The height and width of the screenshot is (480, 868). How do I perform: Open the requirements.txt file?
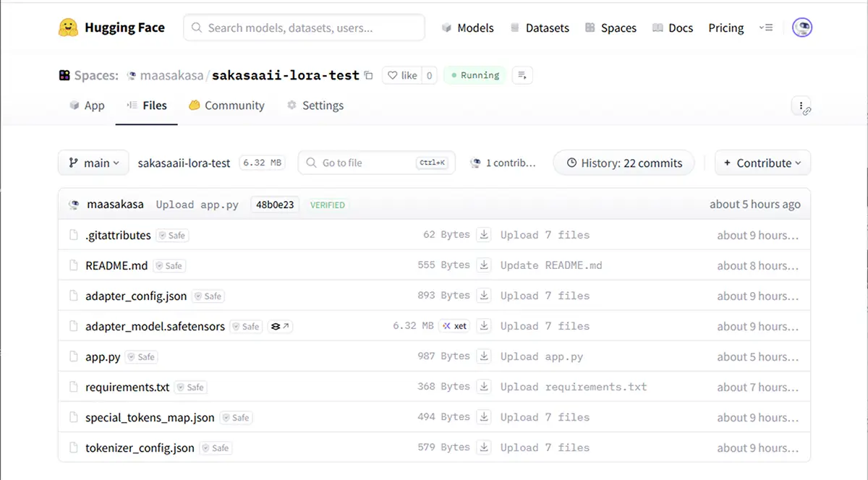click(127, 387)
